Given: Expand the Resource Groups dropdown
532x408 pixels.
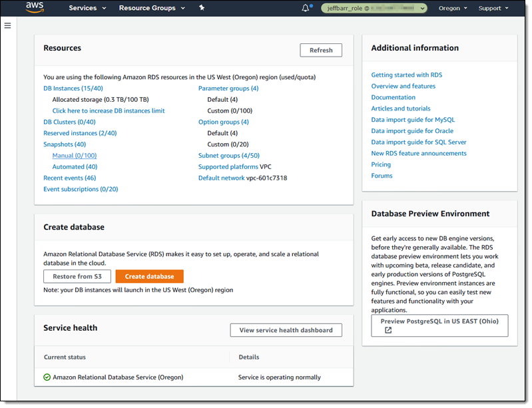Looking at the screenshot, I should [x=152, y=8].
